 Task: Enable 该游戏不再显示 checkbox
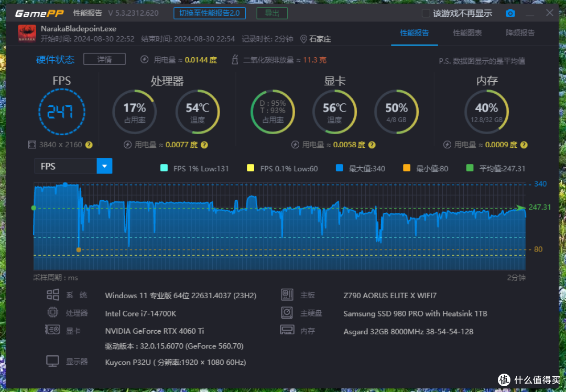[x=426, y=13]
